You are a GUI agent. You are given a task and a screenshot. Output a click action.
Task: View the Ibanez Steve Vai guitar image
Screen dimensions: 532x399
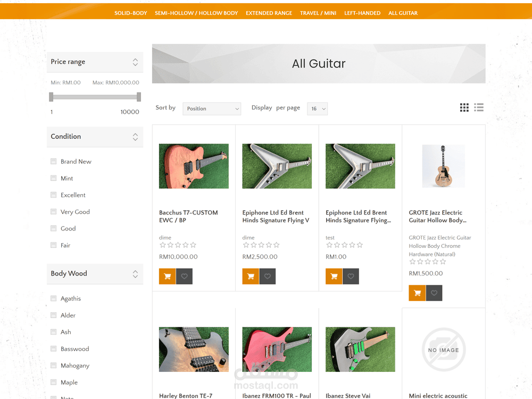(360, 349)
